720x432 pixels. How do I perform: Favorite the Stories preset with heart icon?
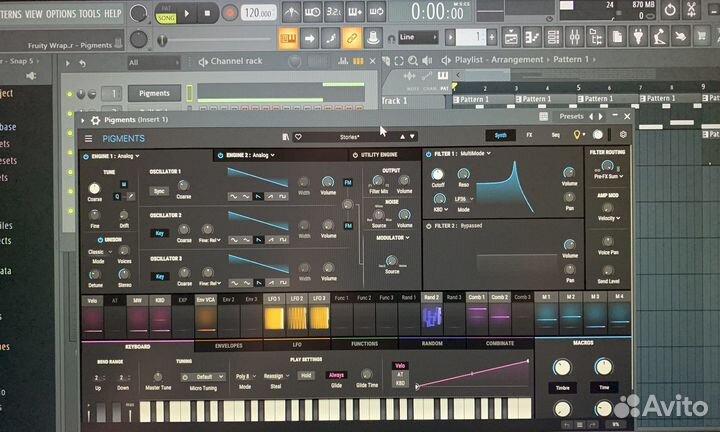pos(298,137)
